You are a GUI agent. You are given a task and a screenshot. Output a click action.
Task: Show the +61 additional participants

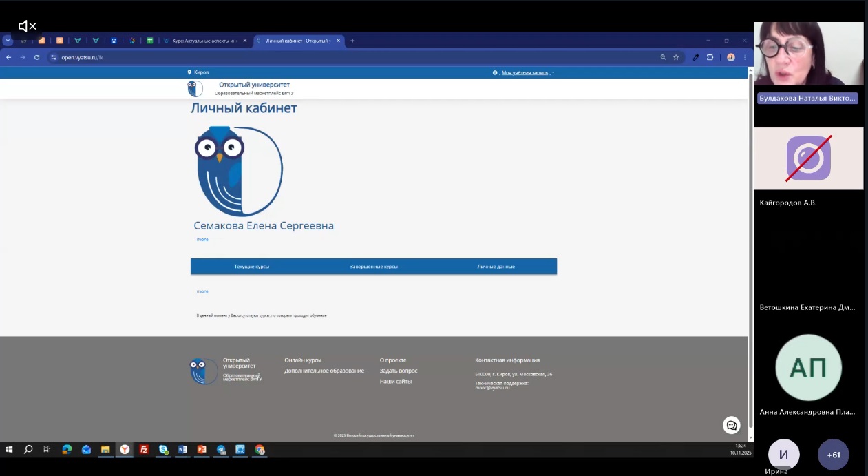coord(833,455)
